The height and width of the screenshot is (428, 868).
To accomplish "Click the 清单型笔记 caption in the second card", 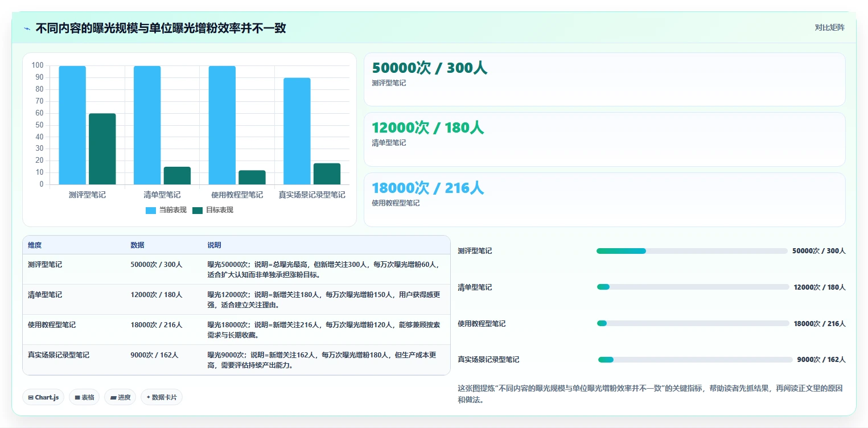I will [x=389, y=143].
